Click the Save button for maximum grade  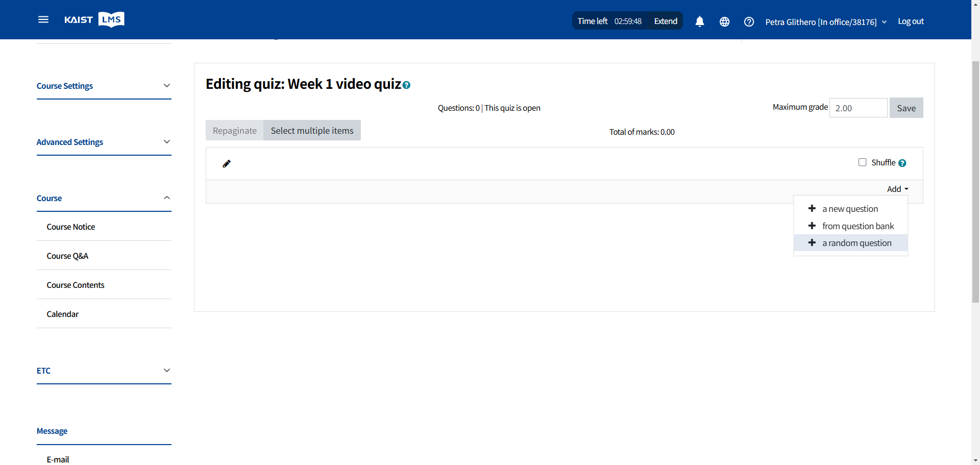click(906, 108)
